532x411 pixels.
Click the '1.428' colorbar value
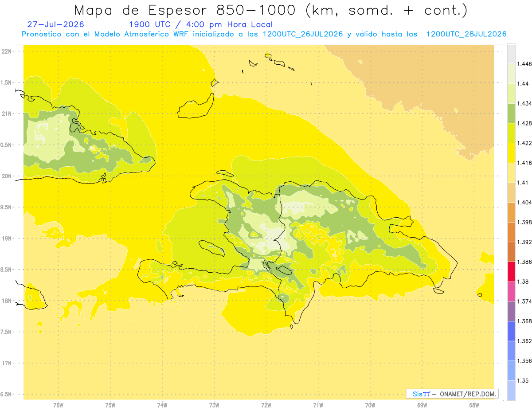(524, 123)
